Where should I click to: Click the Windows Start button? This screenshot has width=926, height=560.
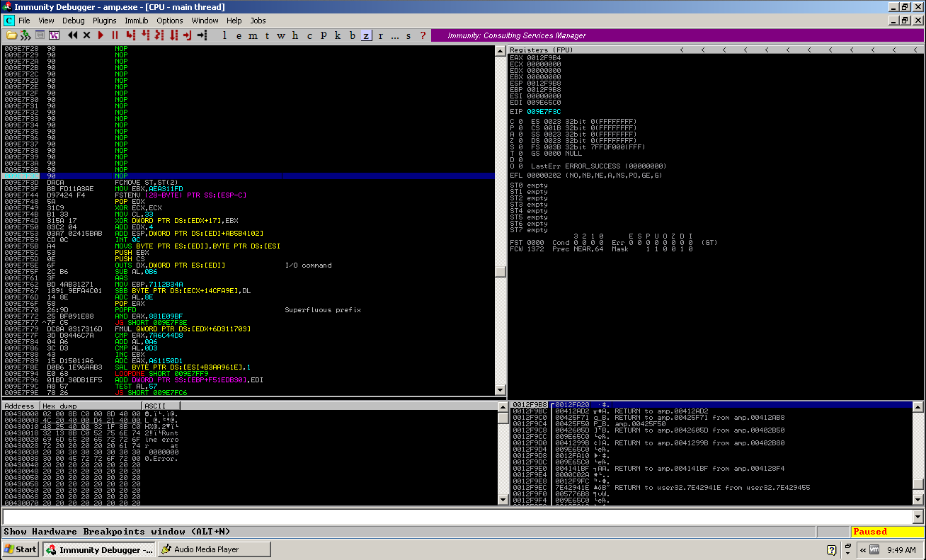coord(21,549)
